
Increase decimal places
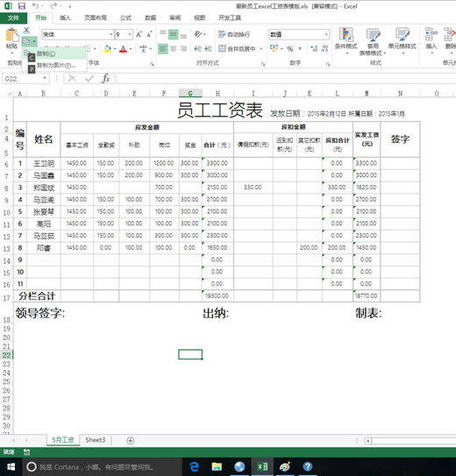[314, 48]
